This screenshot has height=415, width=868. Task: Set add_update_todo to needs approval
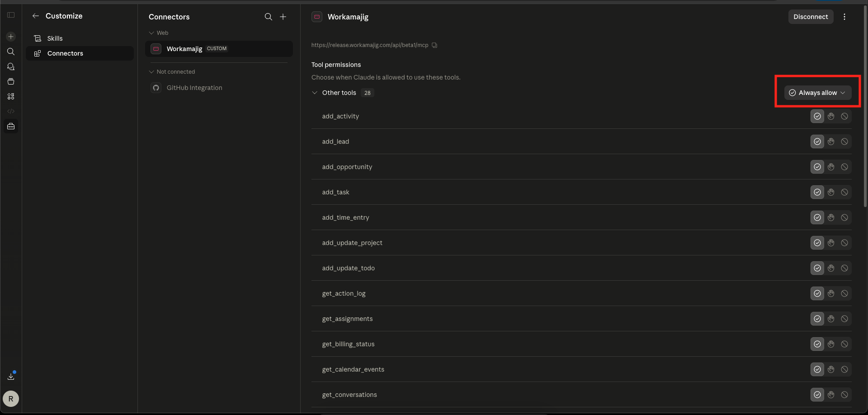click(x=831, y=268)
